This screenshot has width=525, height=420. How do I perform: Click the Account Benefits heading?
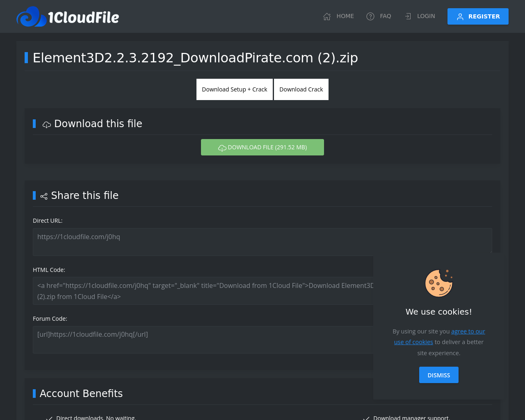click(x=81, y=393)
